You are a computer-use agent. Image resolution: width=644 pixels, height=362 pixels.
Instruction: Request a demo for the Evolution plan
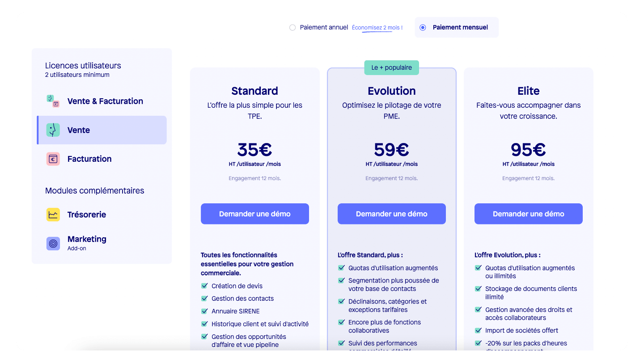tap(392, 214)
